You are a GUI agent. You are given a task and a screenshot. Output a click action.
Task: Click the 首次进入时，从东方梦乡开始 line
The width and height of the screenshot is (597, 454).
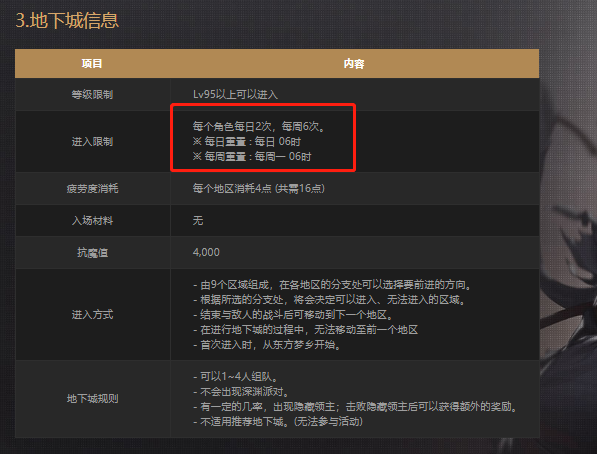(267, 345)
